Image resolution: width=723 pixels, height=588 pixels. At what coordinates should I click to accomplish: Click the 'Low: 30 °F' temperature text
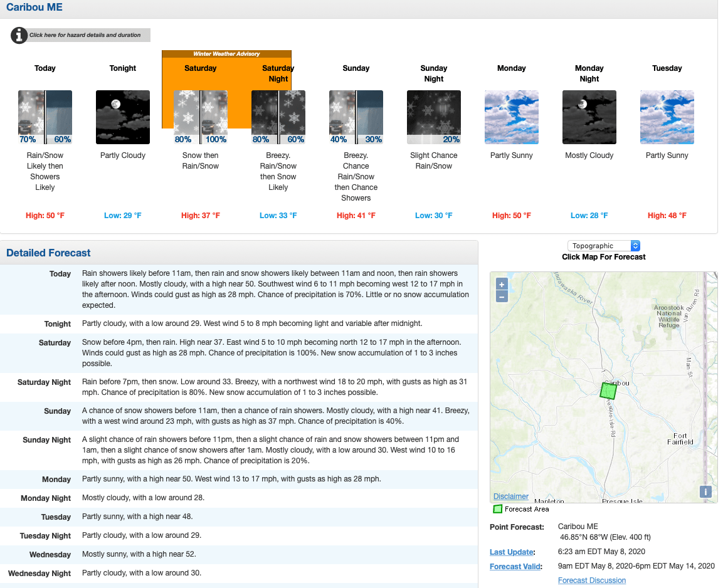[434, 215]
